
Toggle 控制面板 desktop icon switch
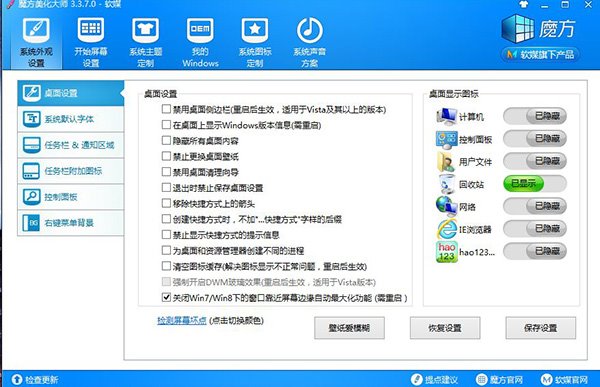[535, 139]
